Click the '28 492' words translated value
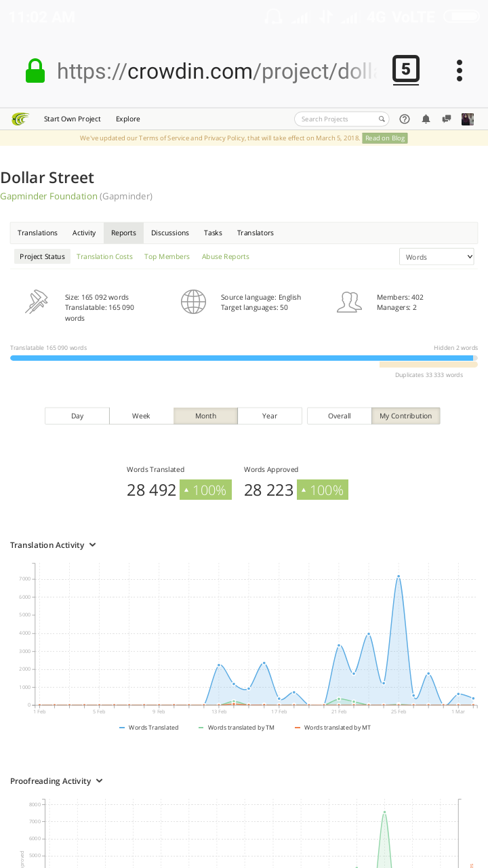Screen dimensions: 488x868 [x=151, y=490]
